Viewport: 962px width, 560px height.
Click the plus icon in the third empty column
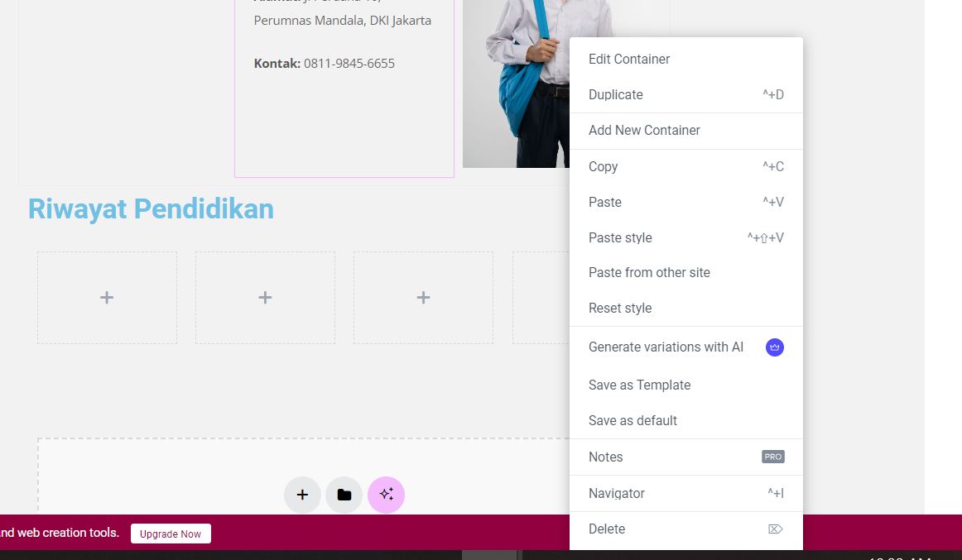[x=423, y=297]
